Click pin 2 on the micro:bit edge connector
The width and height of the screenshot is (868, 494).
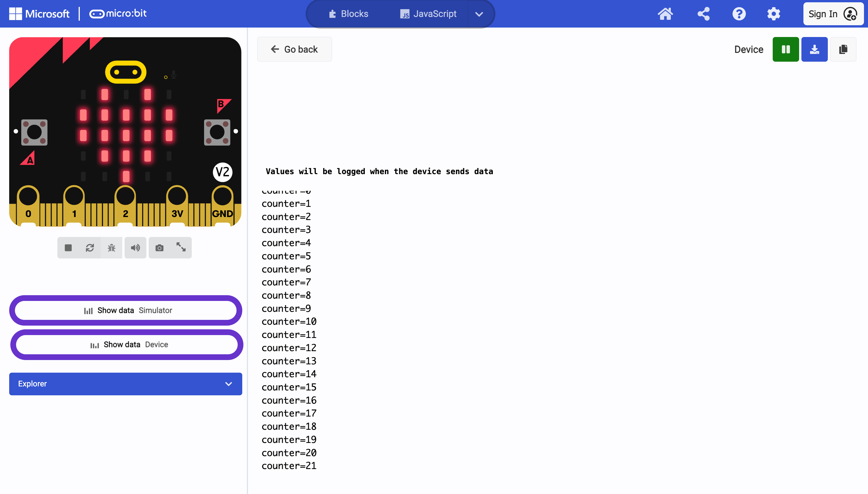pos(125,205)
